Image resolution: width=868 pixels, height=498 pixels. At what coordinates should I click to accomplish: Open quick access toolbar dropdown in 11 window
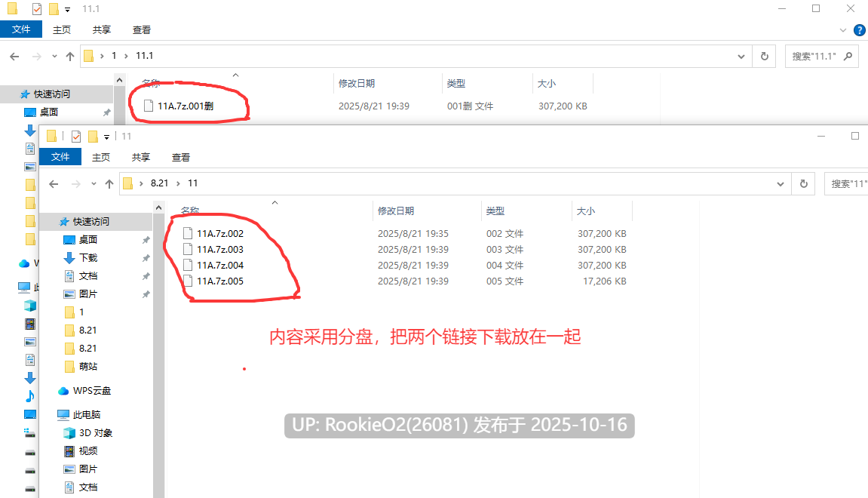click(107, 137)
